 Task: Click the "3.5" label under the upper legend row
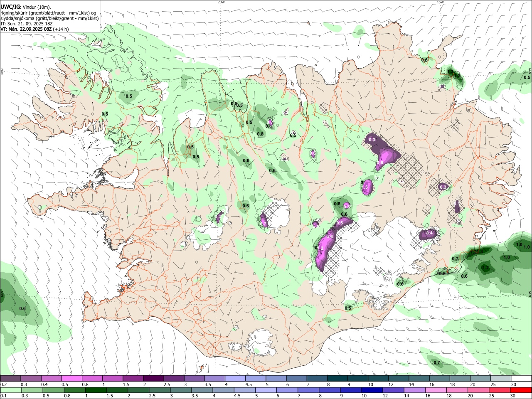pyautogui.click(x=208, y=384)
